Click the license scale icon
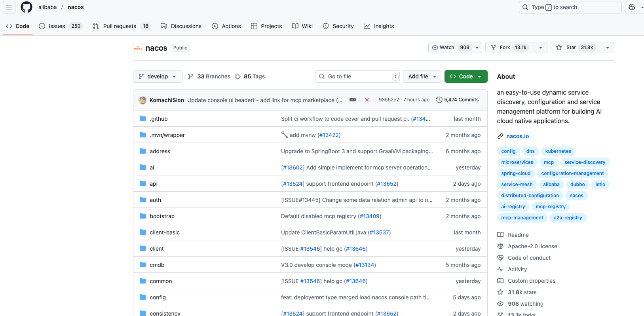 pos(500,246)
